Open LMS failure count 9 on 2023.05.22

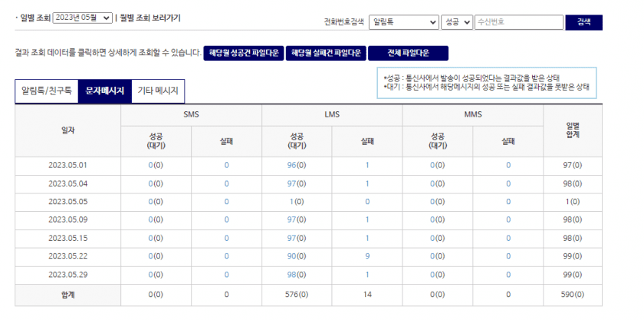click(367, 256)
